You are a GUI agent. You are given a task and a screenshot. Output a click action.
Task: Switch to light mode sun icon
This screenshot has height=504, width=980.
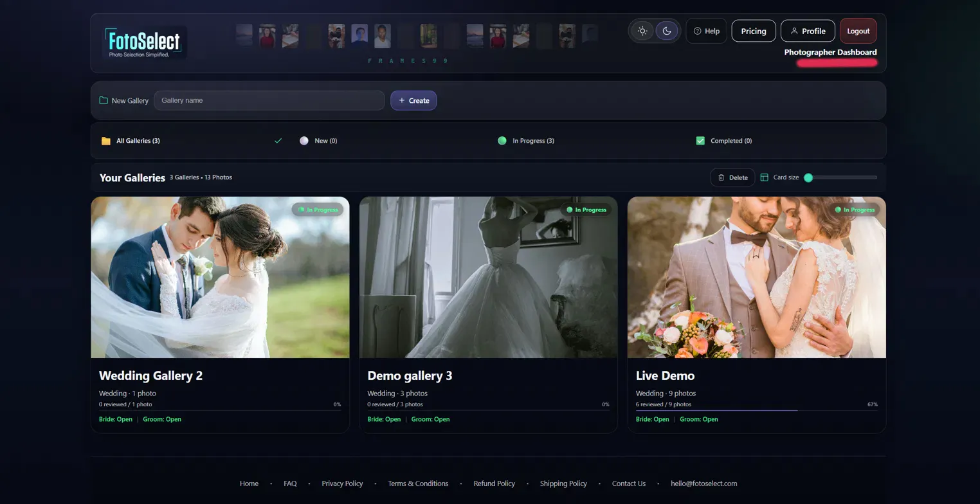click(x=642, y=31)
